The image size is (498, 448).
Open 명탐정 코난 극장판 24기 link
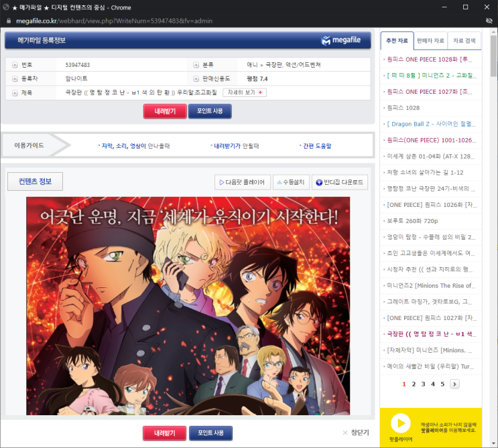point(431,188)
